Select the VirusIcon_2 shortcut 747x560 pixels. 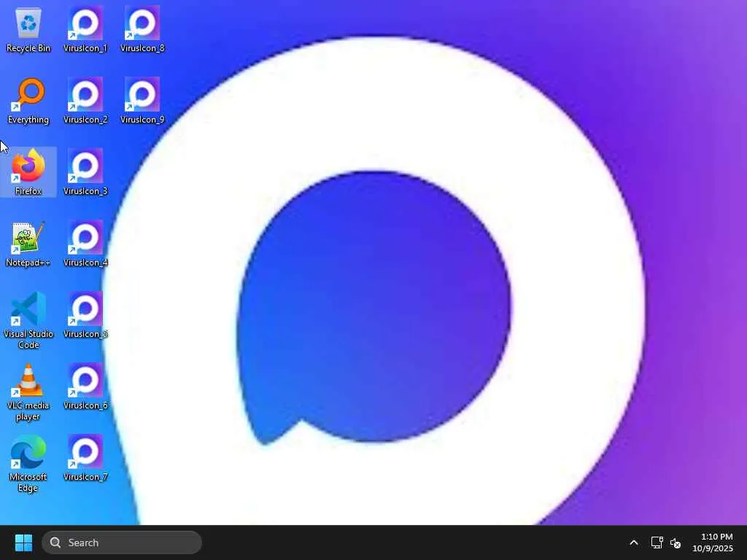85,101
